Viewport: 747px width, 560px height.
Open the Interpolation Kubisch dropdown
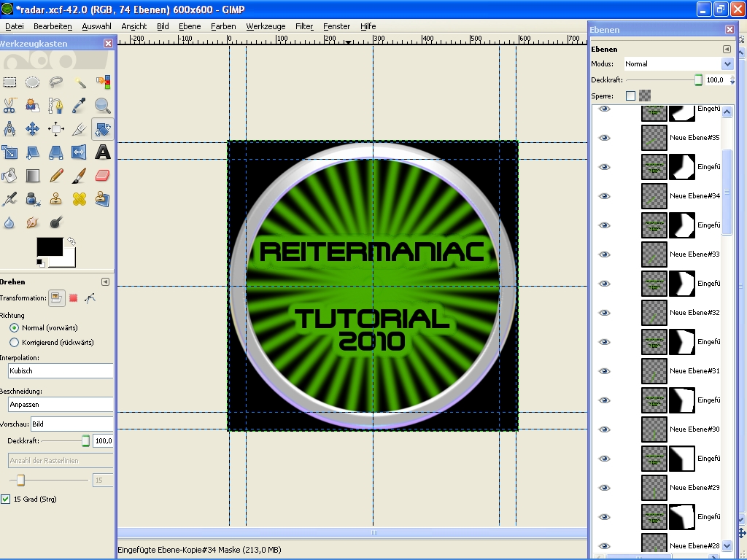[61, 370]
